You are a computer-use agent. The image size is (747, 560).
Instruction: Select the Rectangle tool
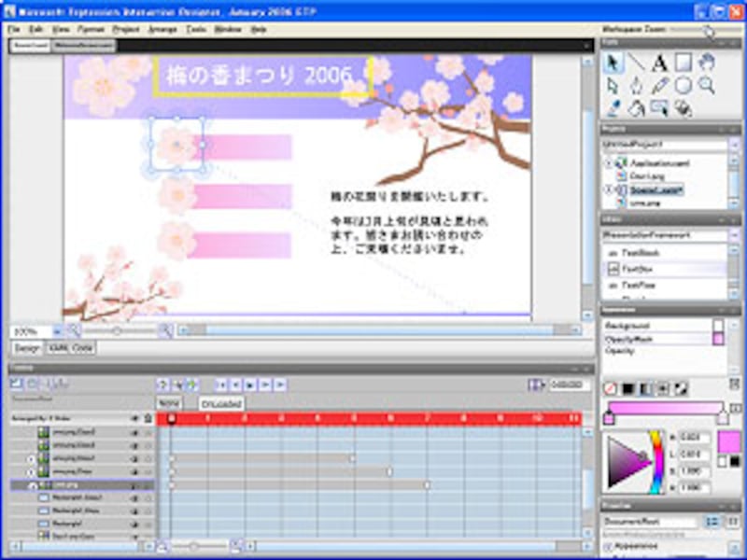click(683, 63)
